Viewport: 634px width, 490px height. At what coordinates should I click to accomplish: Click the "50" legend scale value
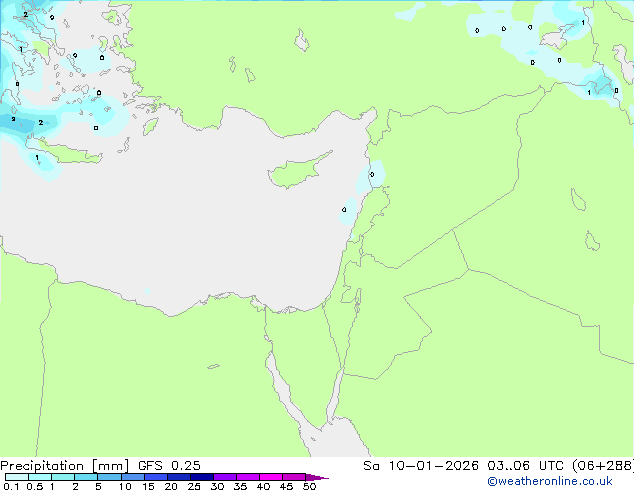click(x=309, y=486)
